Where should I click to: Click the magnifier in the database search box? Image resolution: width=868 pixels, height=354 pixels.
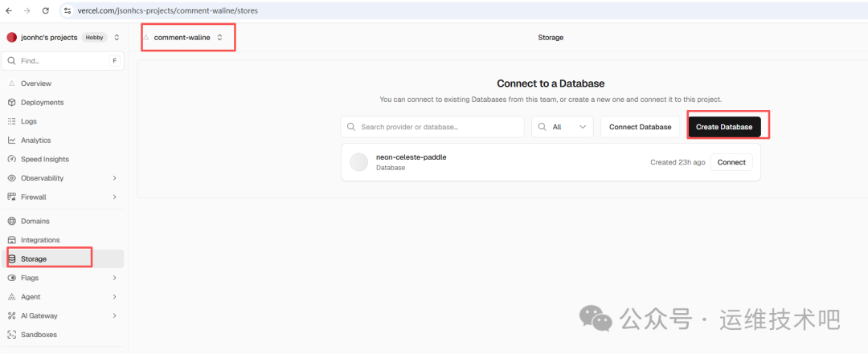pos(351,127)
